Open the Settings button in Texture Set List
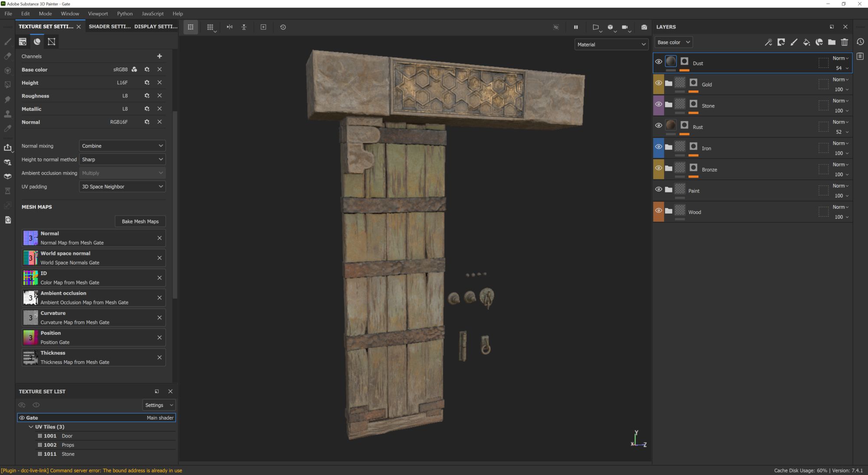This screenshot has width=868, height=475. 159,405
